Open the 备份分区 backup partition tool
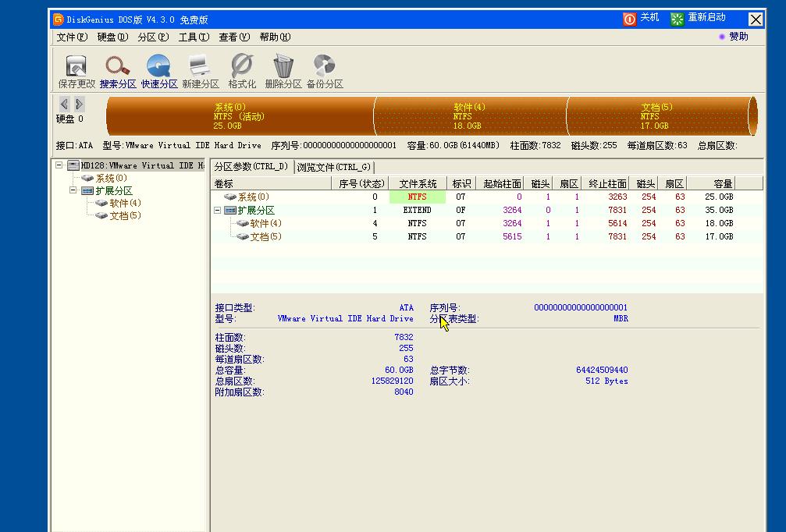This screenshot has height=532, width=786. coord(324,66)
